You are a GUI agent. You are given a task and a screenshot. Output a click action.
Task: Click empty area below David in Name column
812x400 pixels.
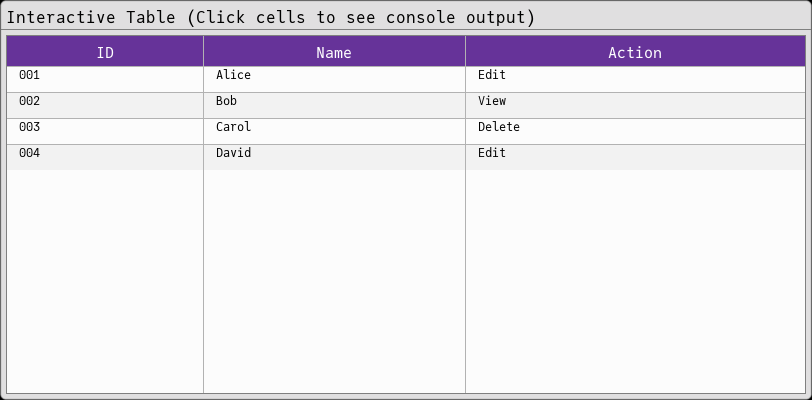[334, 280]
